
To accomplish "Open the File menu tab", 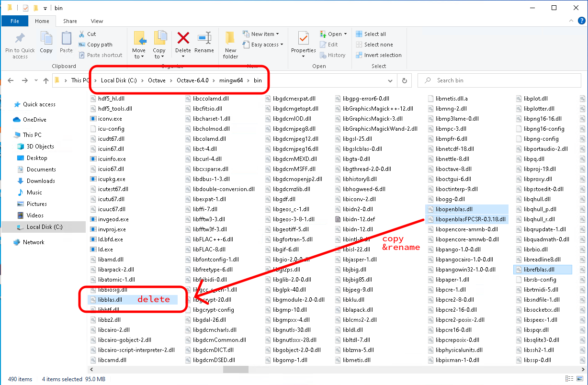I will (x=15, y=21).
